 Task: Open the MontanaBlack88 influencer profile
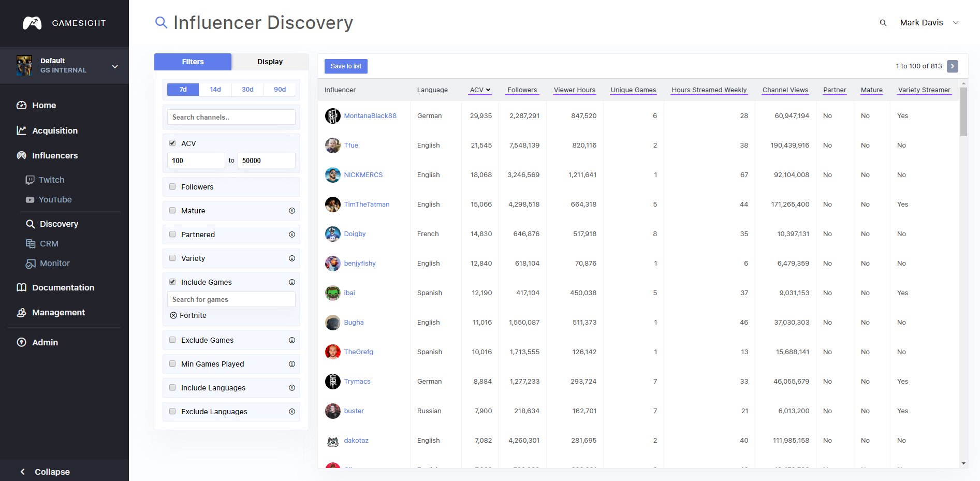click(370, 116)
